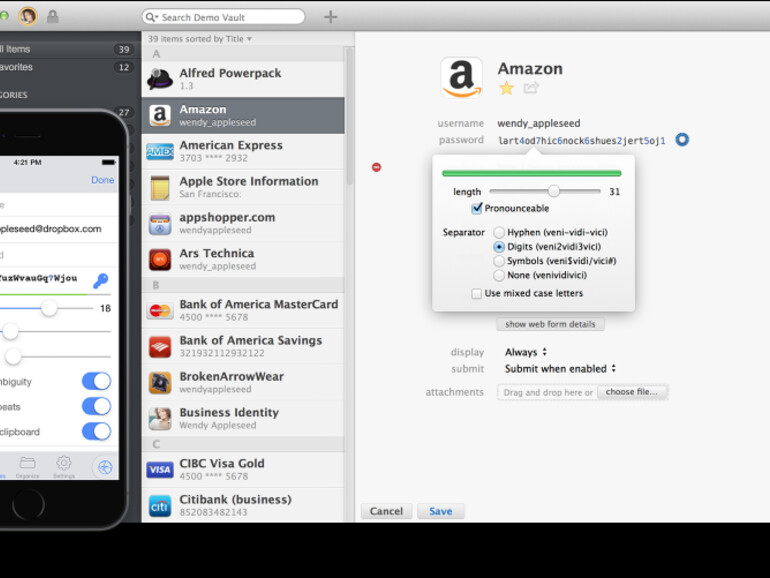Click the American Express card icon
This screenshot has height=578, width=770.
[x=160, y=152]
